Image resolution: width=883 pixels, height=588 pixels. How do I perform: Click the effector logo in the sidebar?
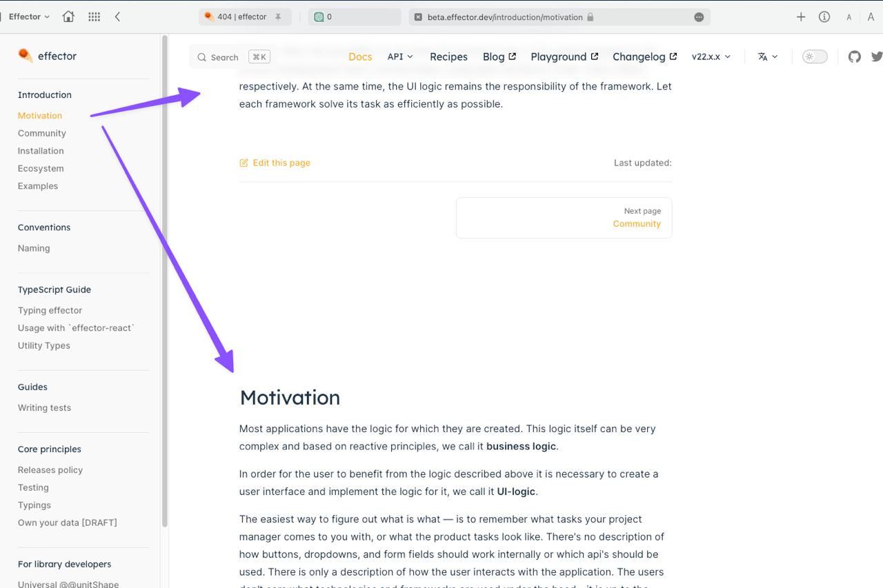pyautogui.click(x=47, y=55)
